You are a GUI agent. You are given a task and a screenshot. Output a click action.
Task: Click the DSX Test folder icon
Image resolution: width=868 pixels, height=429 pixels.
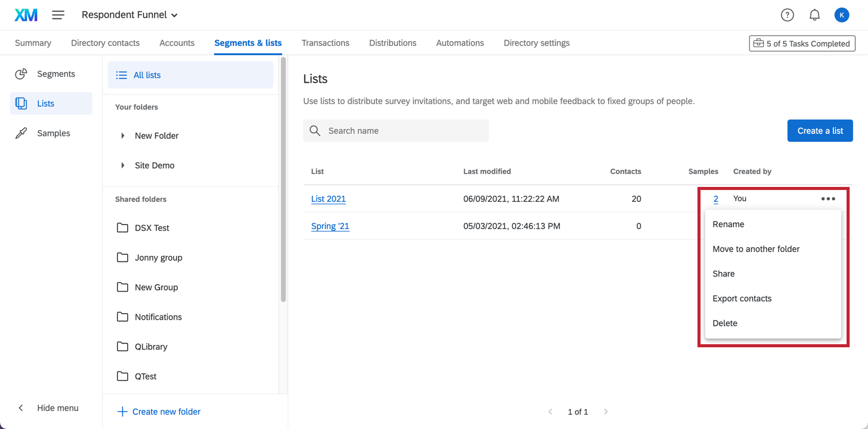point(123,228)
